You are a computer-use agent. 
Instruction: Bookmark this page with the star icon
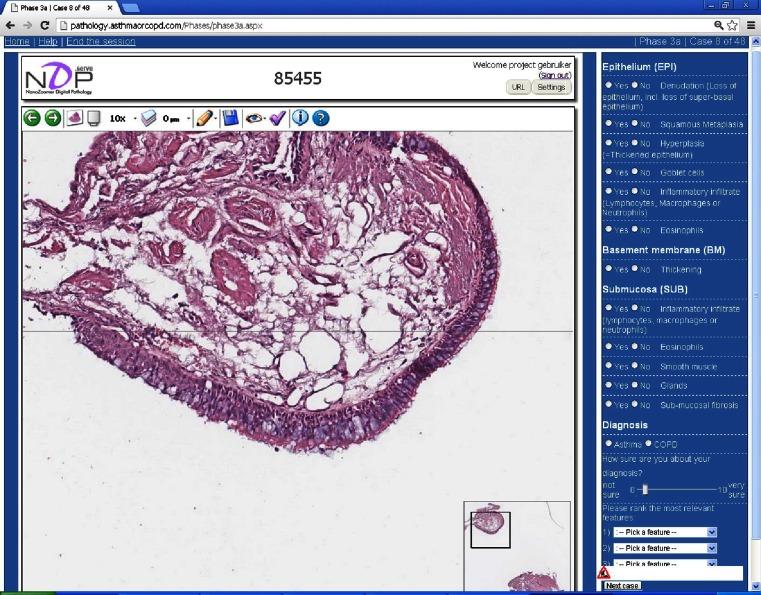coord(732,25)
